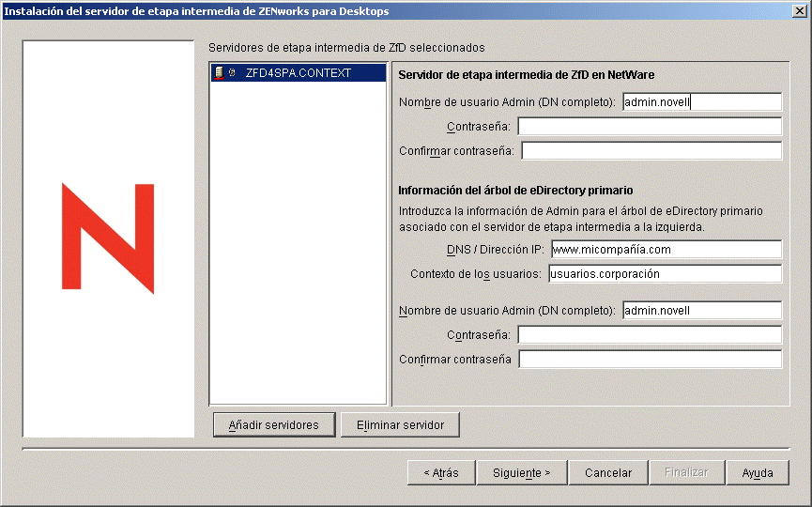Focus the eDirectory Admin username field
Screen dimensions: 812x507
(x=701, y=311)
